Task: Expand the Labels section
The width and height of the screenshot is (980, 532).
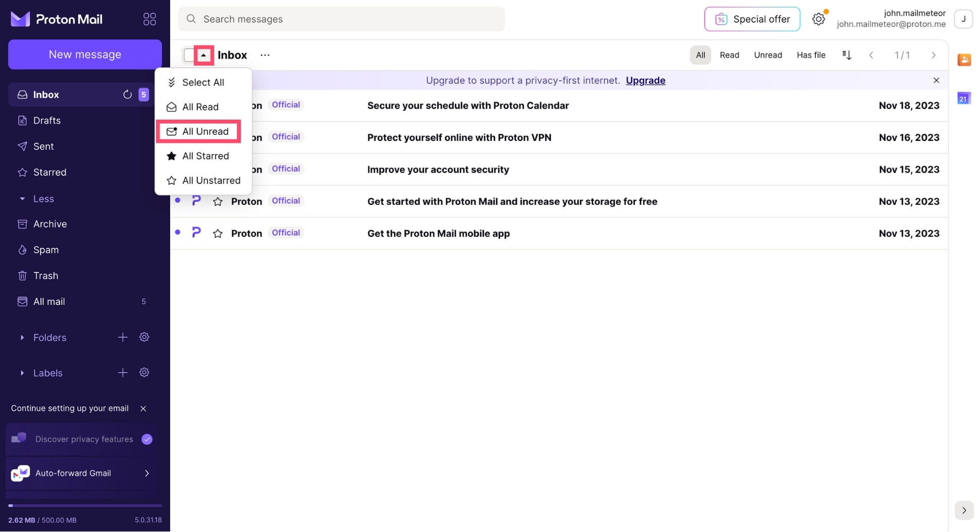Action: point(22,373)
